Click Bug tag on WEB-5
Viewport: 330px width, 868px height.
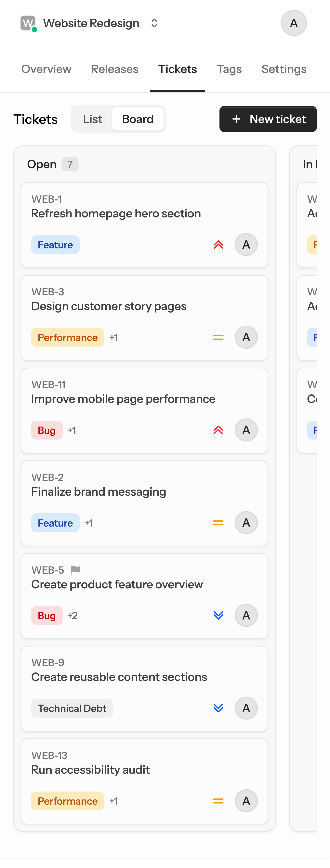click(47, 615)
